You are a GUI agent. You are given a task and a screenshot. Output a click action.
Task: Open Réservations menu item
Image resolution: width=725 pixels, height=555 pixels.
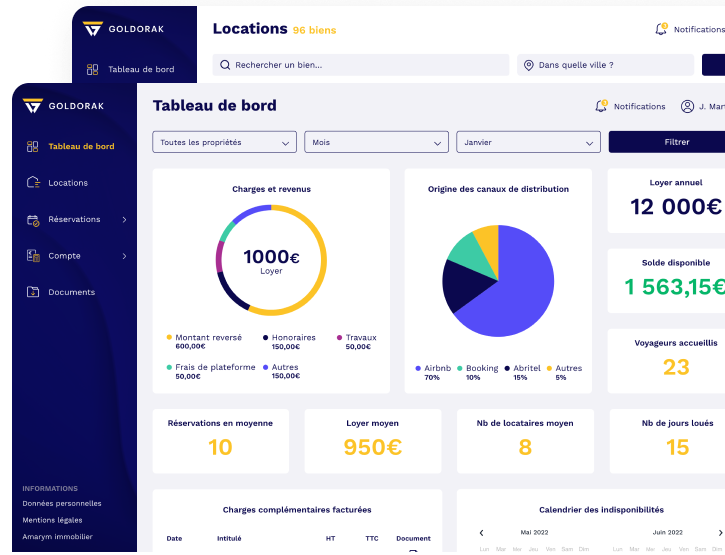(x=76, y=220)
